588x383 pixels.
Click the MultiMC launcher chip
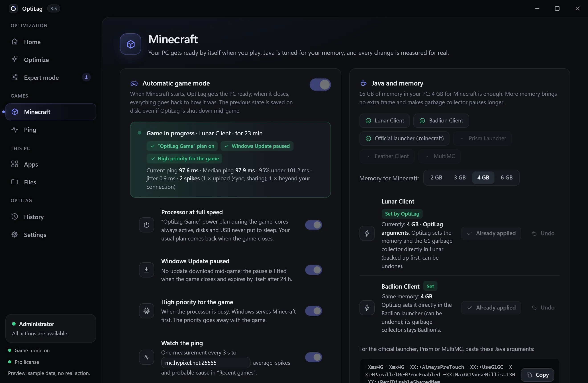pyautogui.click(x=439, y=156)
